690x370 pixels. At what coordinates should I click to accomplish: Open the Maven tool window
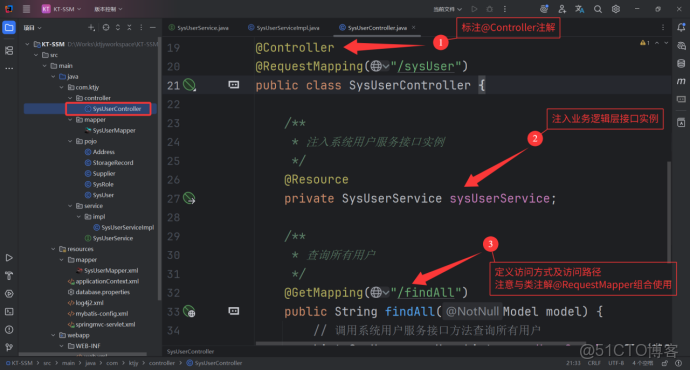(x=681, y=81)
